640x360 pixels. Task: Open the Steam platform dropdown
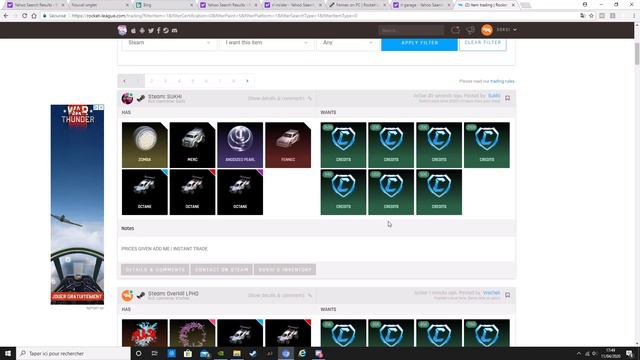(169, 43)
